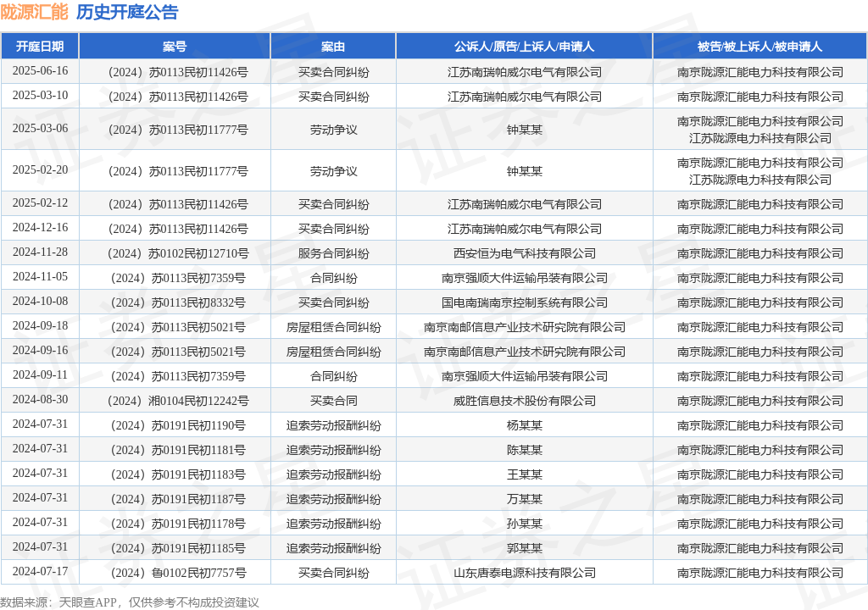Open case number (2024)鲁0102民初7757号
Viewport: 868px width, 610px height.
(175, 573)
